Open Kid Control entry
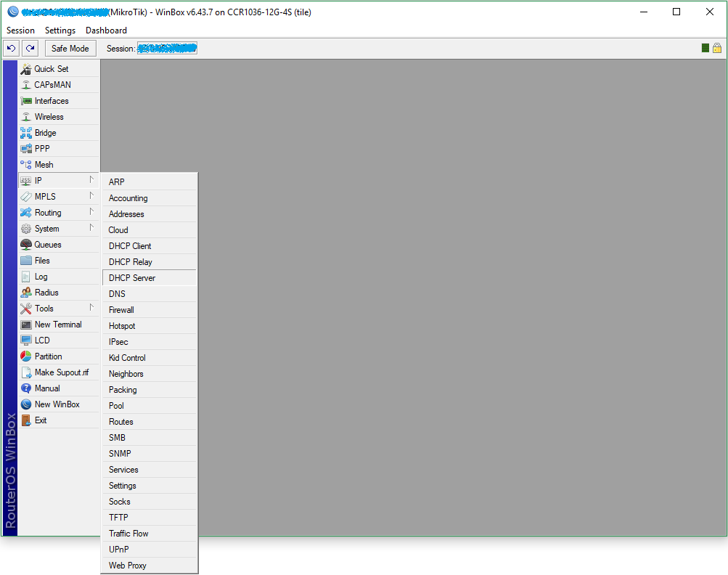728x575 pixels. point(149,358)
